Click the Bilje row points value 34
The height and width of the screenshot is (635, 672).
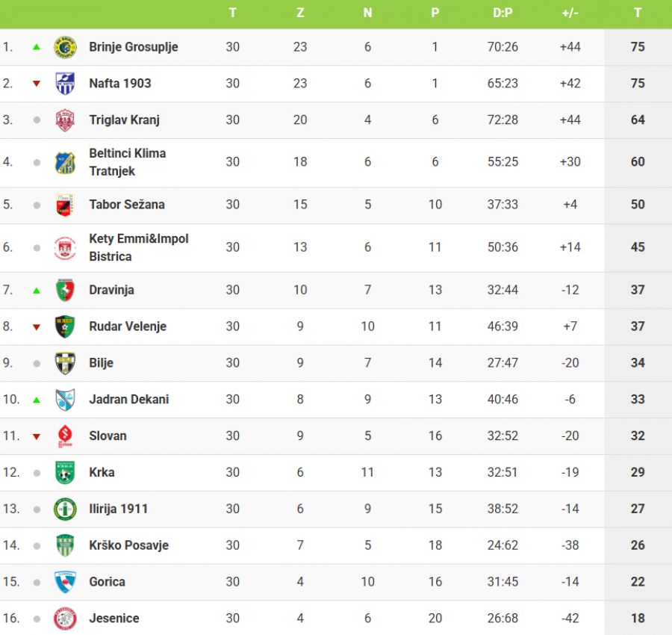638,363
